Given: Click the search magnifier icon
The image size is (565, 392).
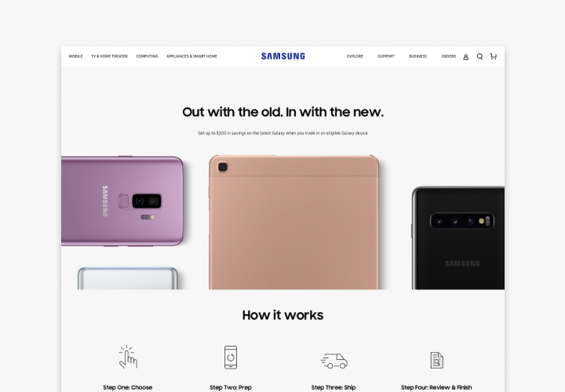Looking at the screenshot, I should point(479,56).
